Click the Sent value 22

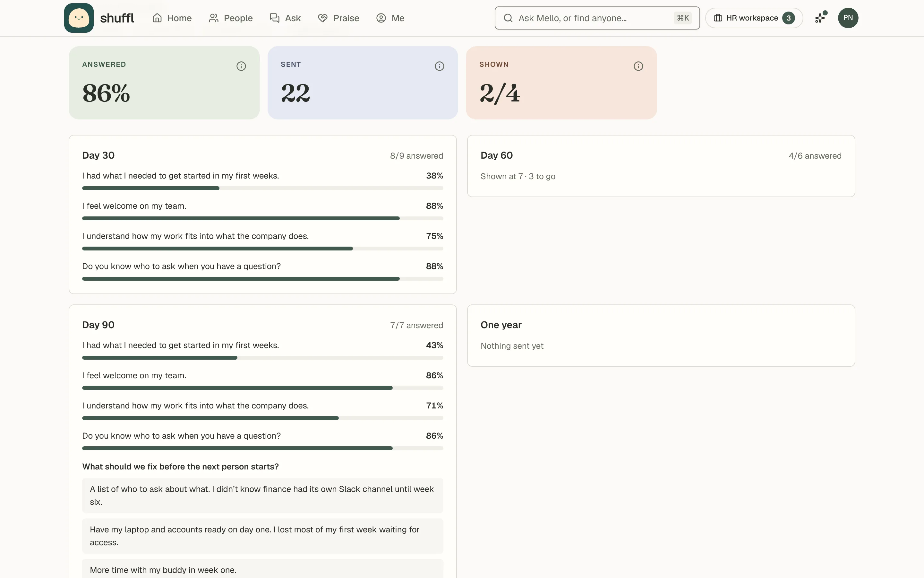click(295, 93)
